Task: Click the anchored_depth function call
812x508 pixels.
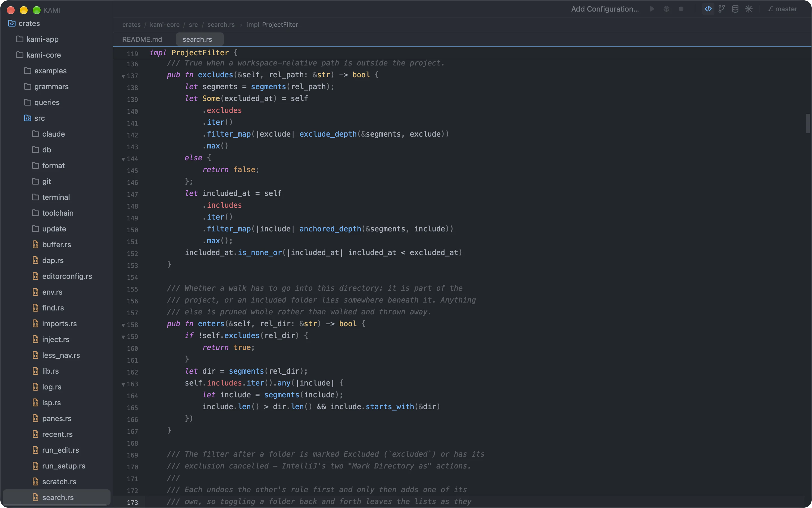Action: (x=330, y=229)
